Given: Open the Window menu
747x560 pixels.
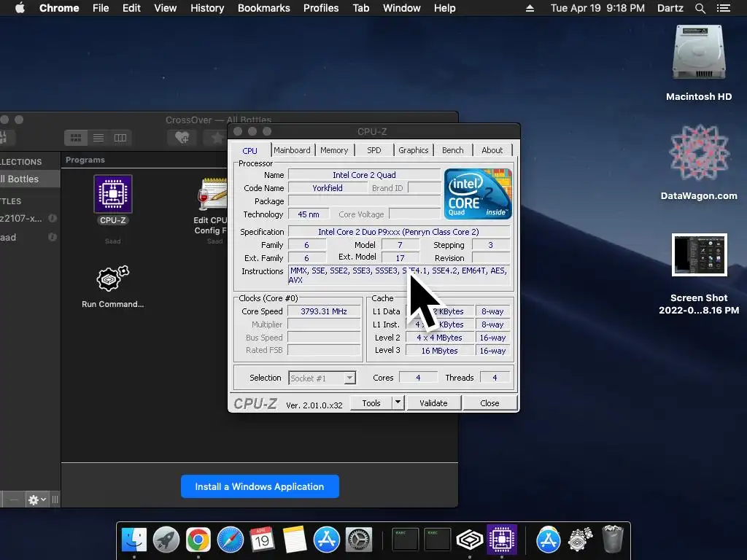Looking at the screenshot, I should [402, 8].
